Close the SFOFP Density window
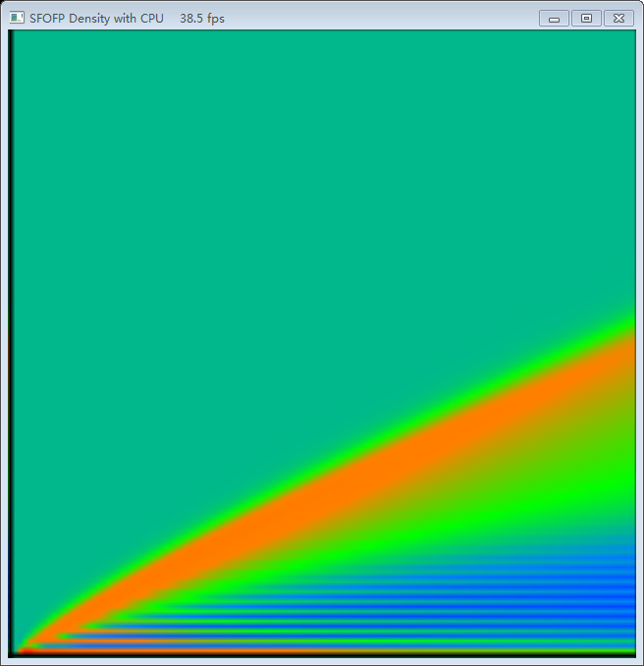The width and height of the screenshot is (644, 666). click(x=618, y=18)
